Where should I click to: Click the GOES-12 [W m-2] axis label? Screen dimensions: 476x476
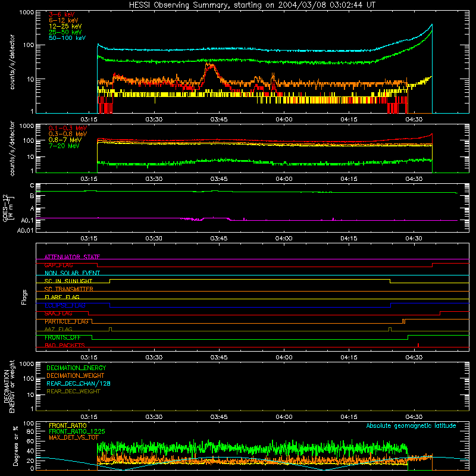[x=8, y=208]
